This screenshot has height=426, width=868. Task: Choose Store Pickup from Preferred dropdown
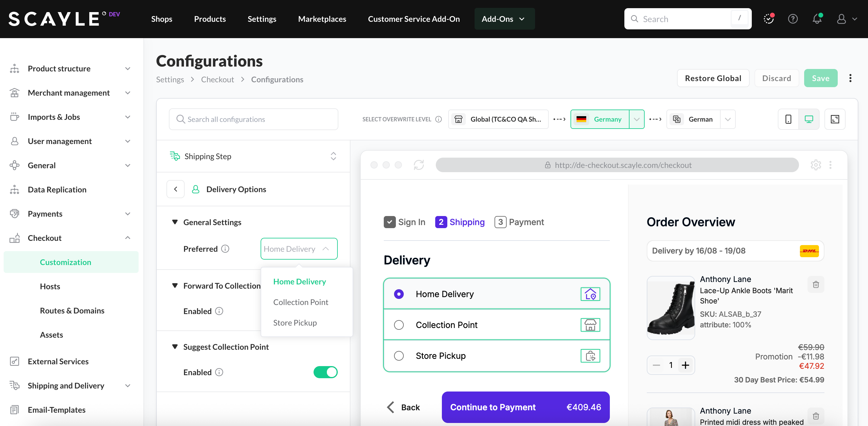tap(295, 323)
